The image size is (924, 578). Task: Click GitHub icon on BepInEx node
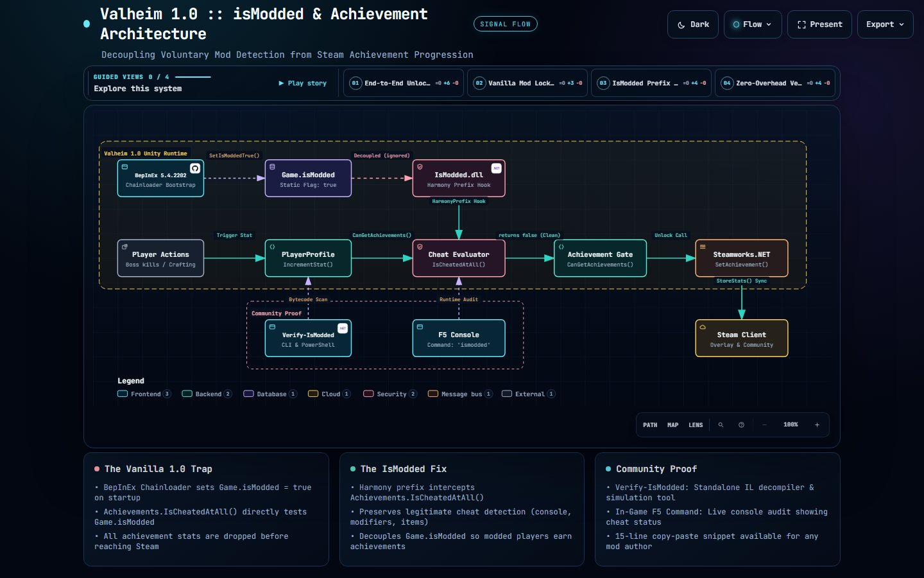click(x=195, y=168)
